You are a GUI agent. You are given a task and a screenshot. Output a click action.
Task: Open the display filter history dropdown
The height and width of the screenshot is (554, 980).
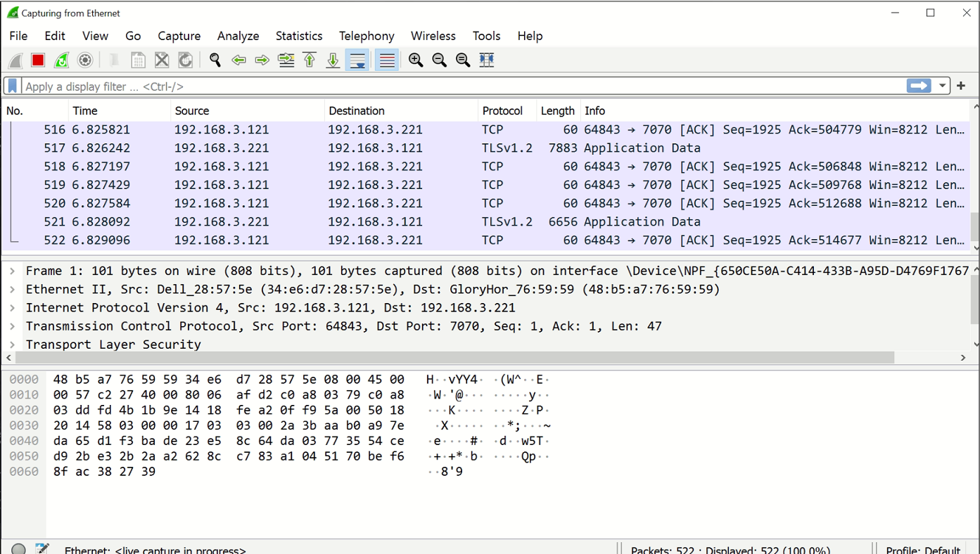click(942, 86)
